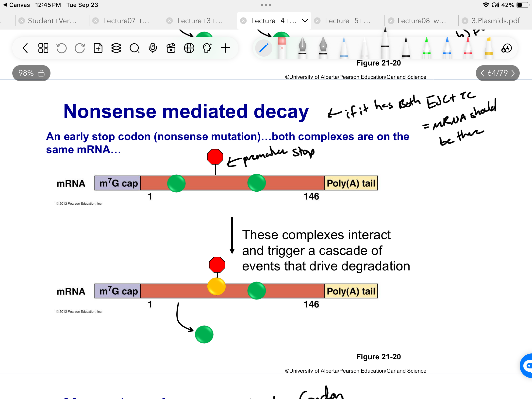Go to the next page chevron

(513, 73)
